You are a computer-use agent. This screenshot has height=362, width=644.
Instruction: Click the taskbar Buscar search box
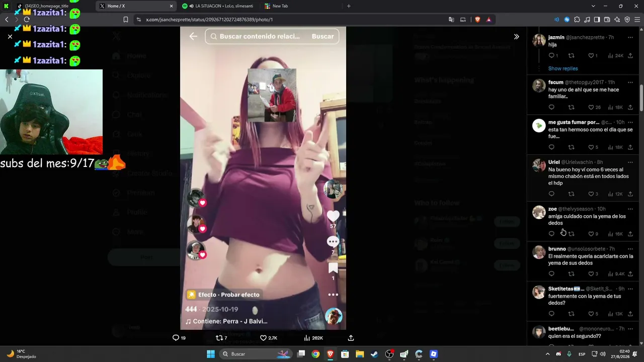tap(256, 354)
